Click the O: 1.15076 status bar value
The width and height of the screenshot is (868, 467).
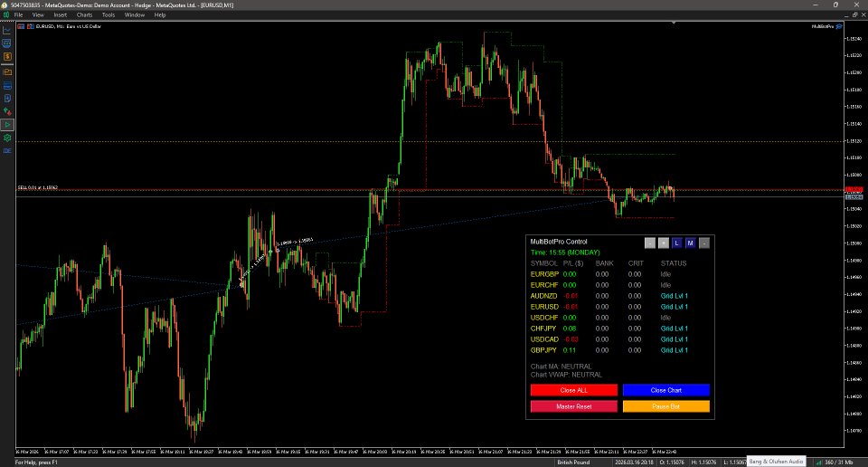(672, 462)
